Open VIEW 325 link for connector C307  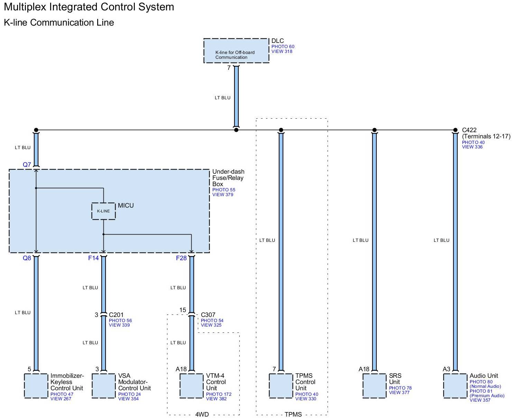tap(211, 325)
